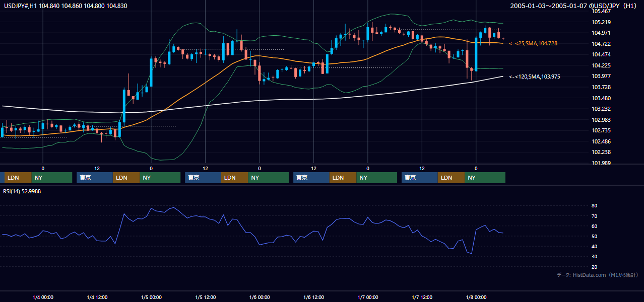644x302 pixels.
Task: Click RSI axis level 70
Action: click(x=595, y=216)
